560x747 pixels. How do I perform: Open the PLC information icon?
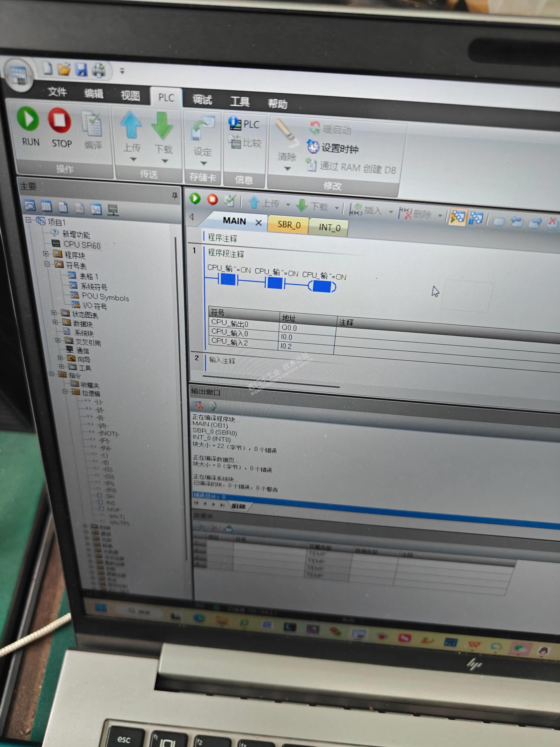point(235,123)
